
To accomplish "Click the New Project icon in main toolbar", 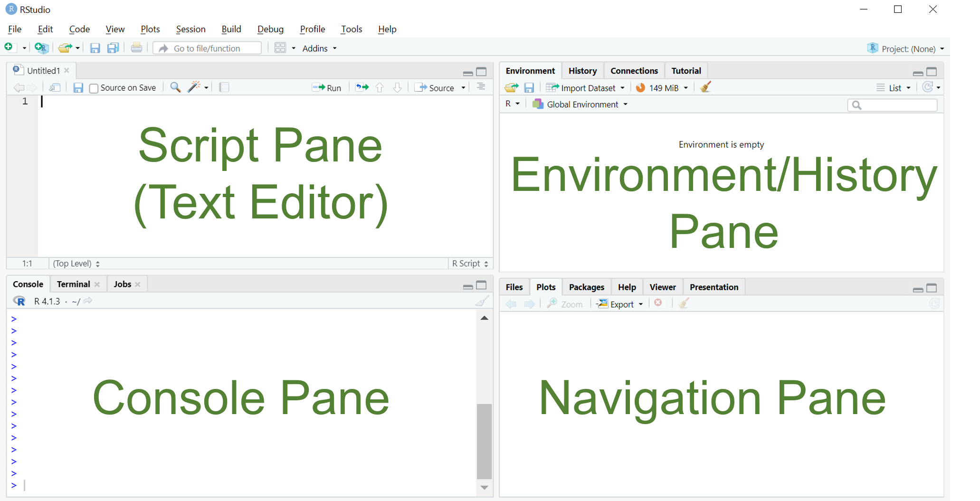I will 41,48.
